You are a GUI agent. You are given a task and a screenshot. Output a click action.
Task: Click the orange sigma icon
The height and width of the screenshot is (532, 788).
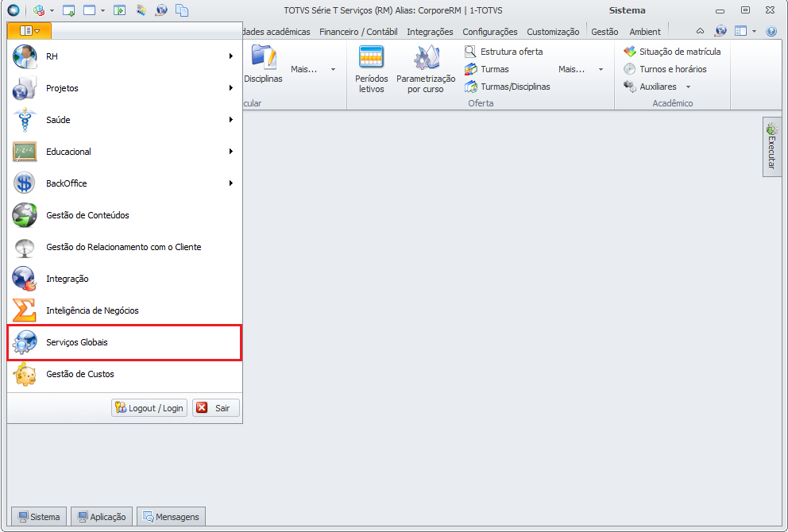tap(25, 310)
